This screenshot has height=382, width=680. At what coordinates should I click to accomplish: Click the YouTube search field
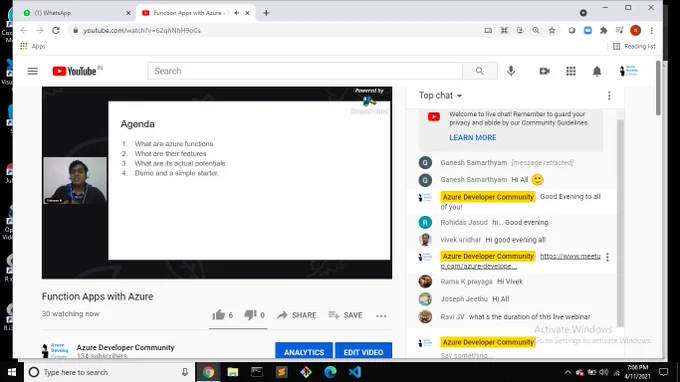coord(305,71)
